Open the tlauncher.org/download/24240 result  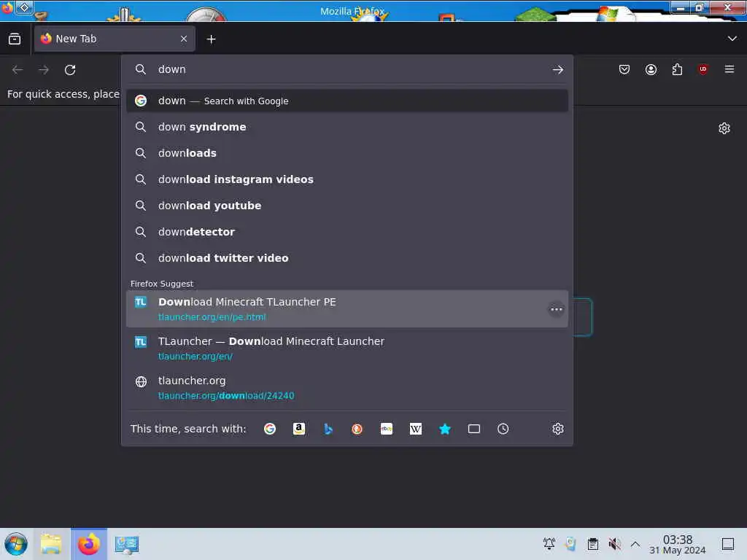pos(347,388)
